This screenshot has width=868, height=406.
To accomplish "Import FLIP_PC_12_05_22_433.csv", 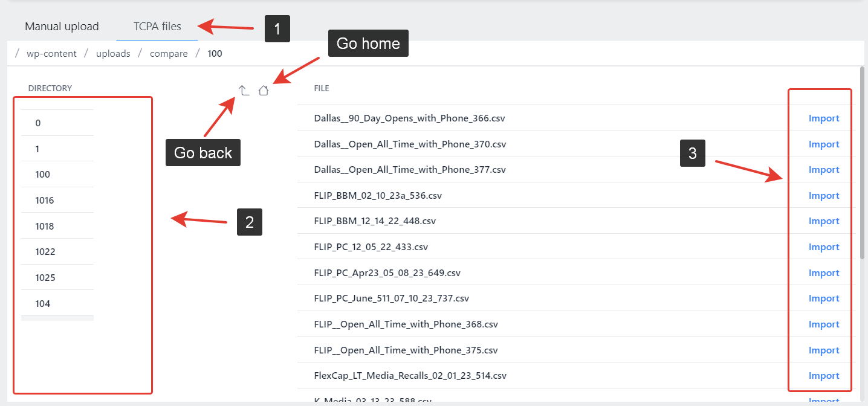I will click(x=824, y=247).
